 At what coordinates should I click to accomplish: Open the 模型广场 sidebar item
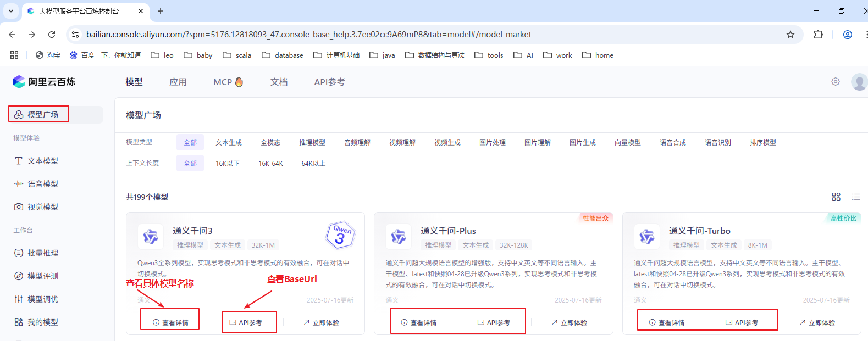click(x=56, y=114)
